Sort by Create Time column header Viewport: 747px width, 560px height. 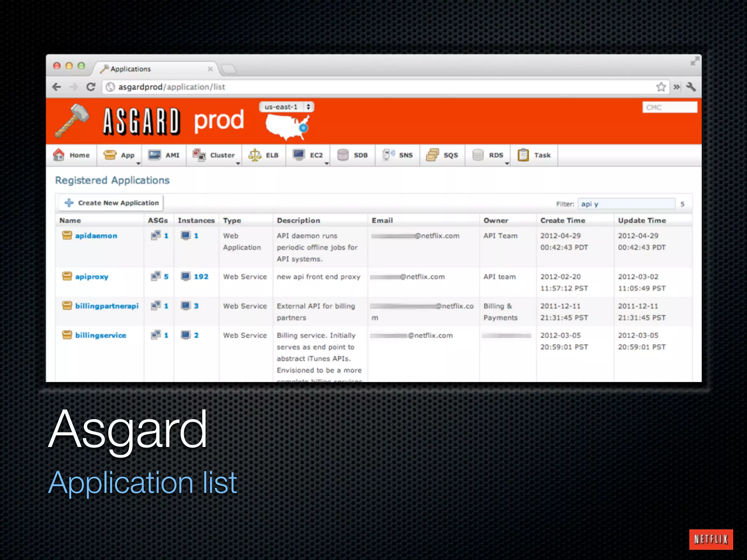[x=563, y=220]
